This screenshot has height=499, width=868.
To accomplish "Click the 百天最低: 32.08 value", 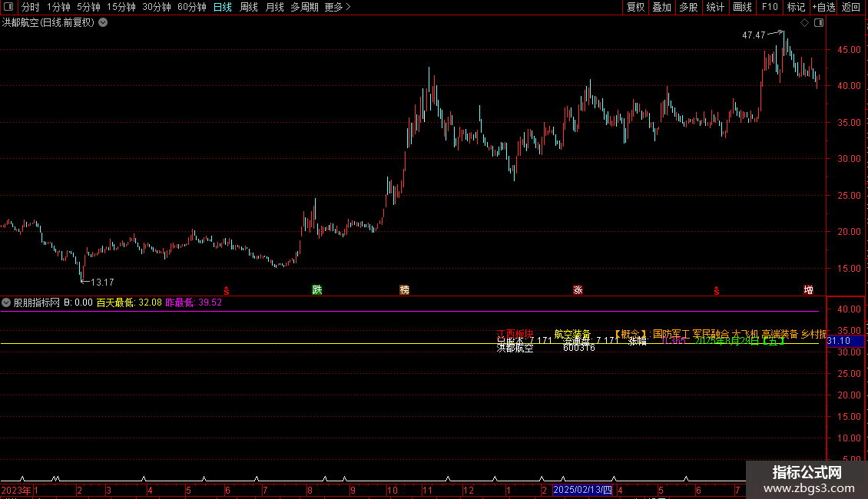I will coord(129,302).
